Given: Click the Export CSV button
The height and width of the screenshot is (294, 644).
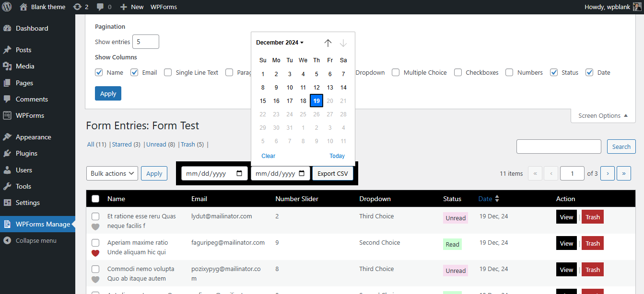Looking at the screenshot, I should click(333, 173).
